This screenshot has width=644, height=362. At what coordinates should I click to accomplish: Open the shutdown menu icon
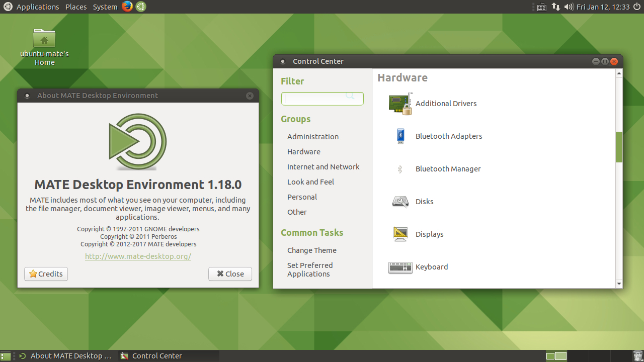coord(636,7)
